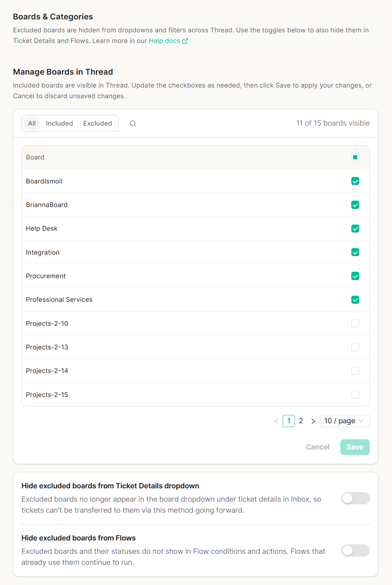Select the Projects-2-10 row name
Screen dimensions: 392x585
coord(47,324)
